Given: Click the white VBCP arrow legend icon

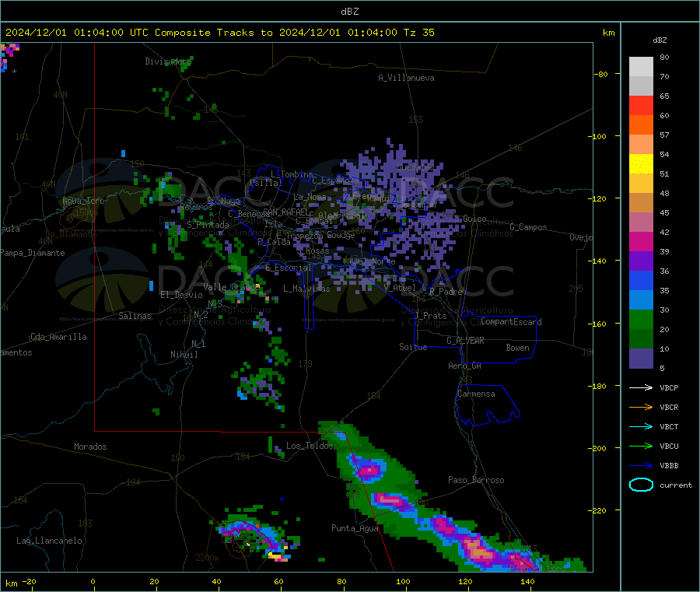Looking at the screenshot, I should coord(641,387).
